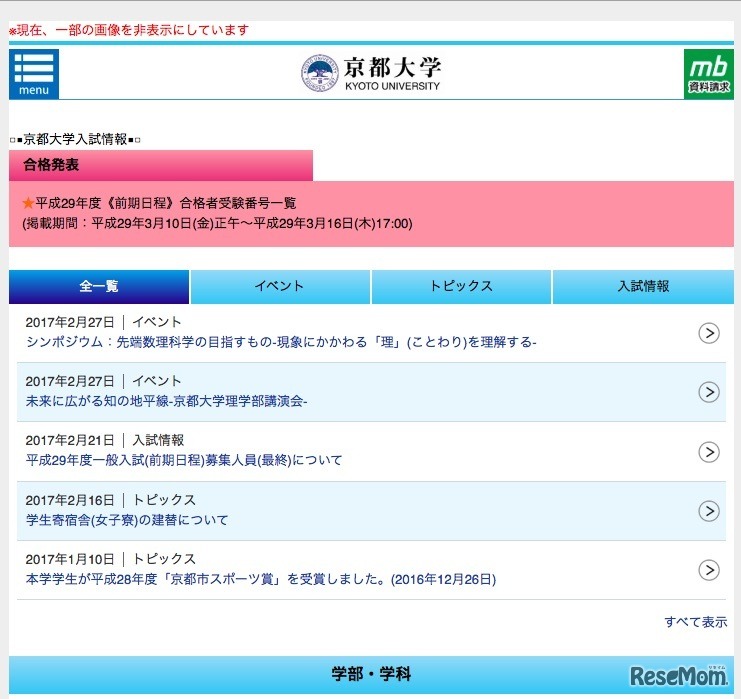
Task: Switch to the イベント tab
Action: point(280,286)
